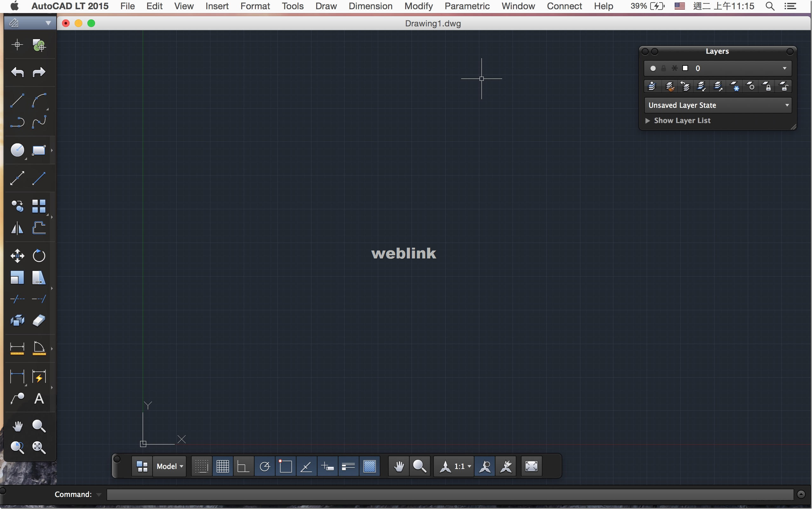This screenshot has width=812, height=509.
Task: Select the Circle/Ellipse tool
Action: point(17,150)
